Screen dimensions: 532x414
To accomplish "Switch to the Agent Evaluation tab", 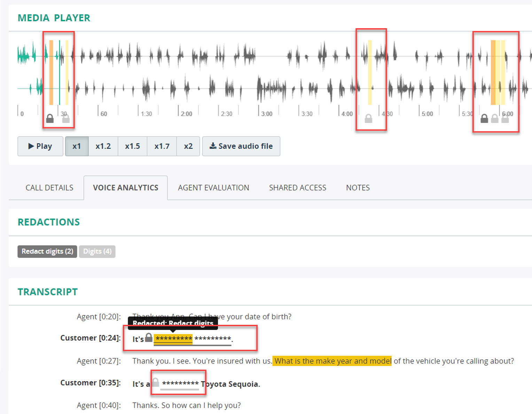I will pos(213,187).
